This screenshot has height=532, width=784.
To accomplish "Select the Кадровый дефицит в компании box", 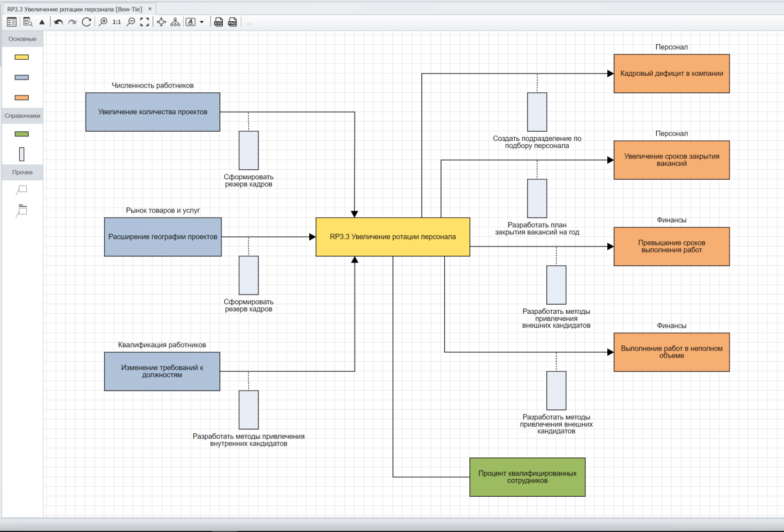I will click(671, 74).
